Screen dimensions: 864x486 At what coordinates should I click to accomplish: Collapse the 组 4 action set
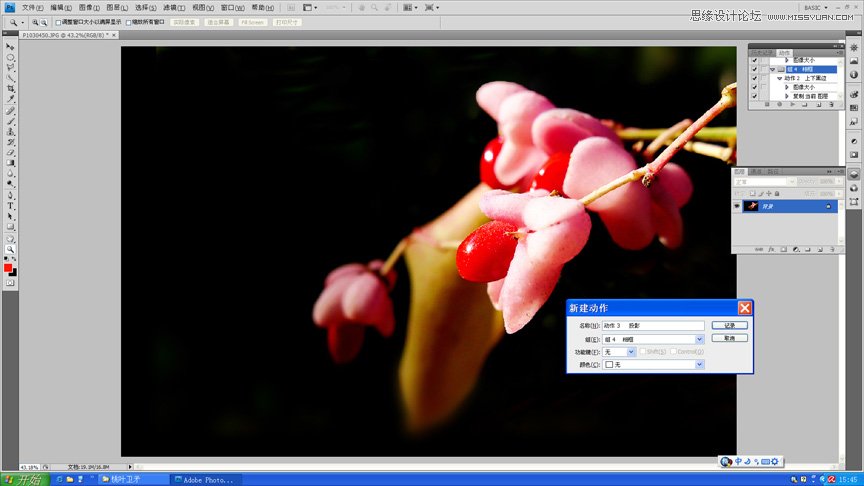click(x=773, y=69)
